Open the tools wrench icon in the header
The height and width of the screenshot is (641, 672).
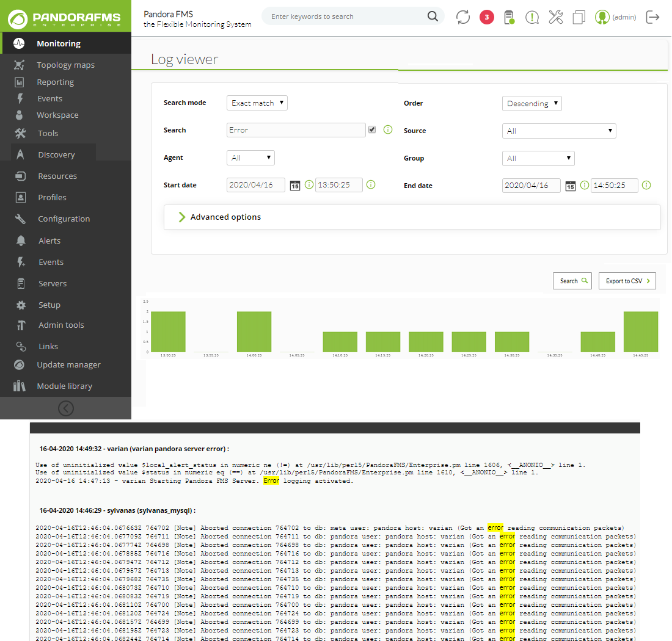555,17
